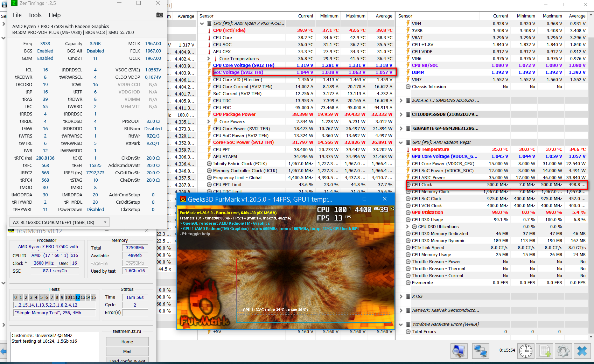
Task: Click the chip icon of CT1000P5SSD8 drive
Action: [408, 114]
